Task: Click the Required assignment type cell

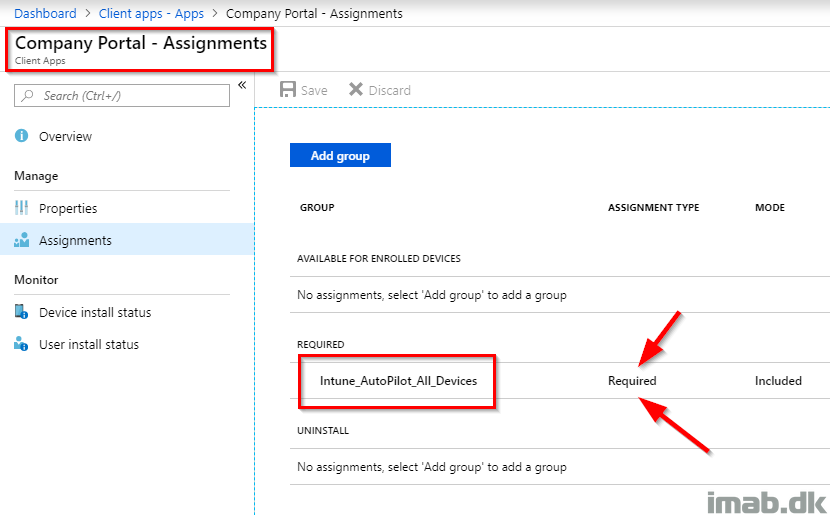Action: pyautogui.click(x=632, y=381)
